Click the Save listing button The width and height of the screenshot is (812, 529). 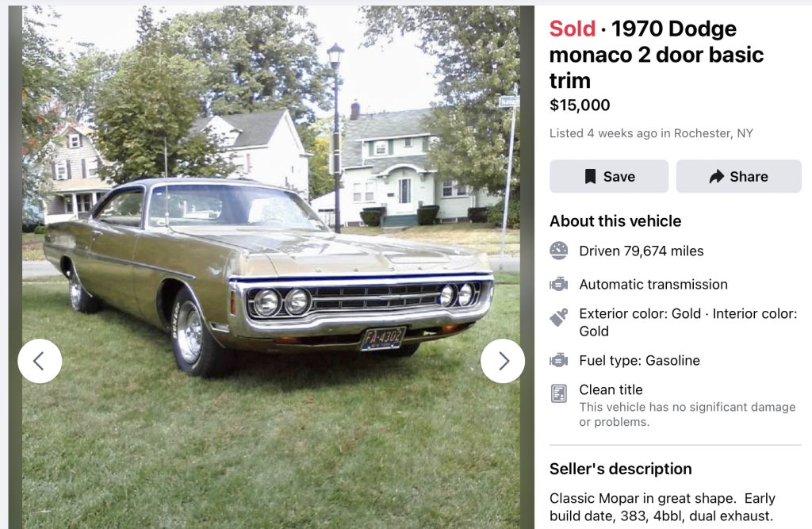(x=608, y=176)
